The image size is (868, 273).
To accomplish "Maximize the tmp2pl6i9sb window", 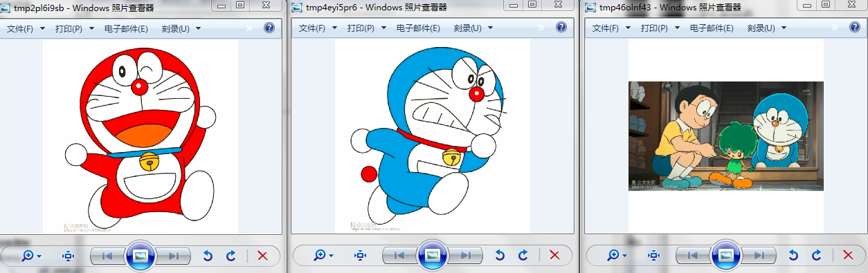I will click(x=241, y=5).
